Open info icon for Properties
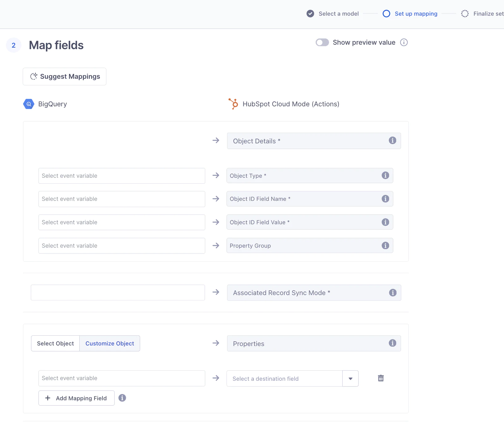This screenshot has width=504, height=423. (x=392, y=343)
